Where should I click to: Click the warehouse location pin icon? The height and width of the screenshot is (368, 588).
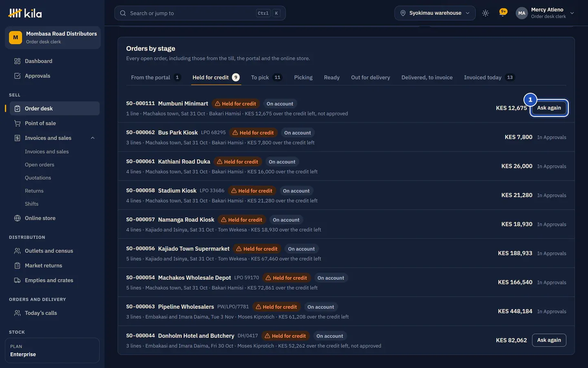coord(403,13)
